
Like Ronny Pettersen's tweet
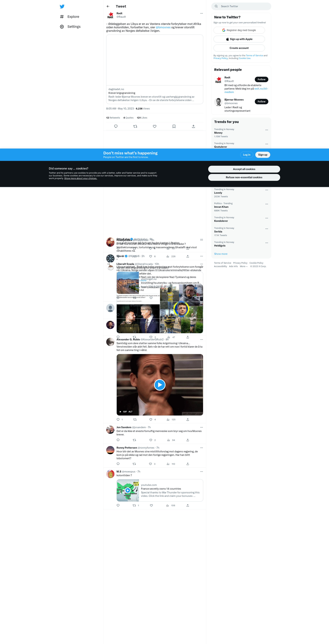pos(150,464)
